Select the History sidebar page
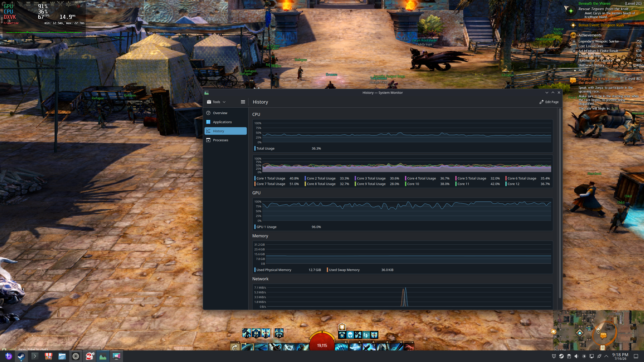Screen dimensions: 644x362 (225, 131)
